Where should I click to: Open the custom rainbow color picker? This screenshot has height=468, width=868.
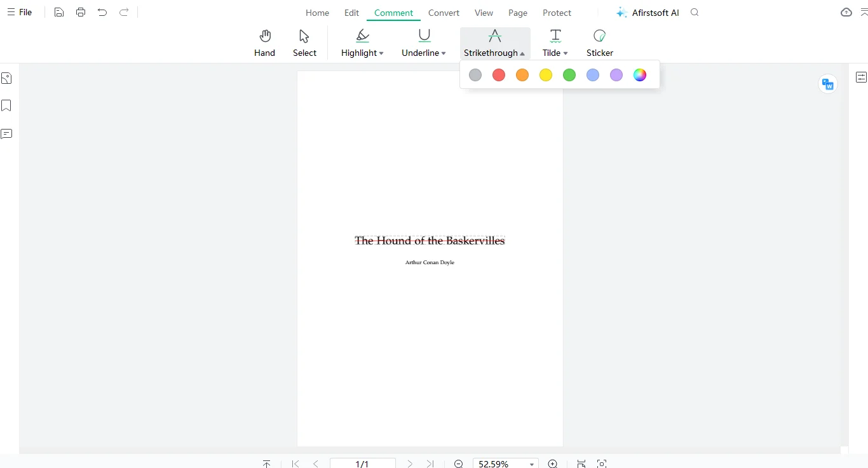click(640, 75)
